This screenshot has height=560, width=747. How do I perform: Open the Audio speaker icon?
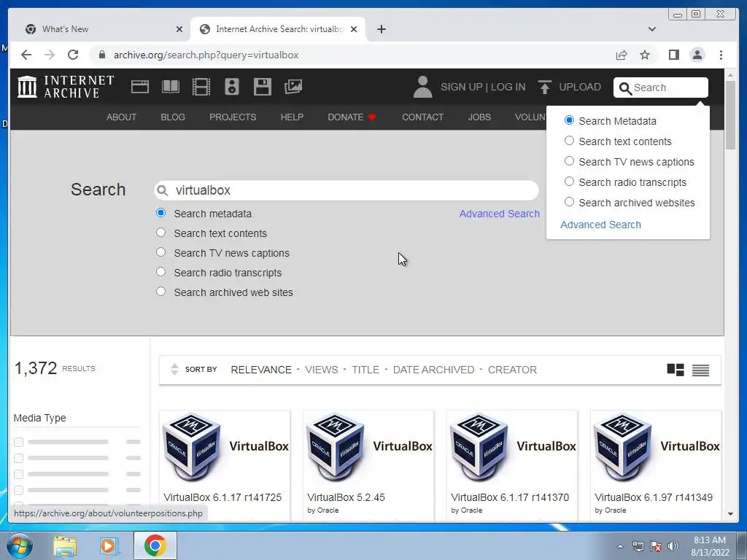pos(231,87)
